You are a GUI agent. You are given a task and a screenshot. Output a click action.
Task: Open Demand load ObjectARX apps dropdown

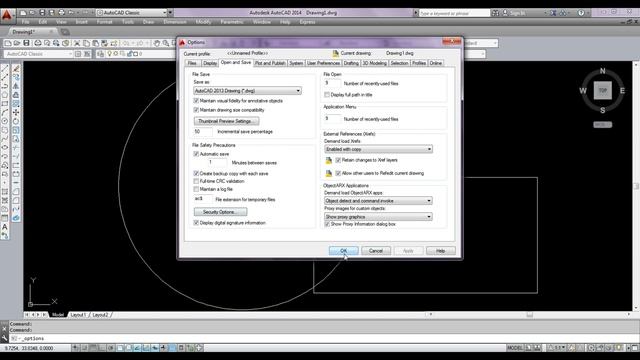click(x=378, y=201)
